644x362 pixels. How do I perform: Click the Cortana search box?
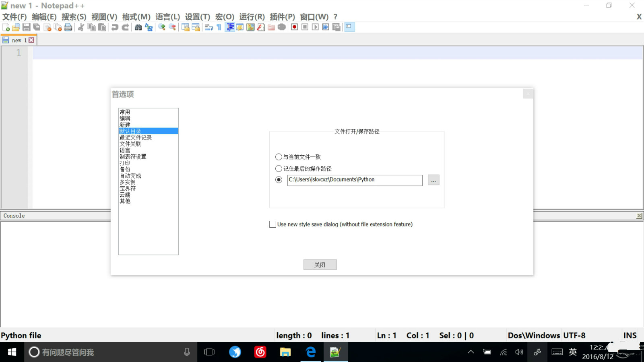point(111,352)
